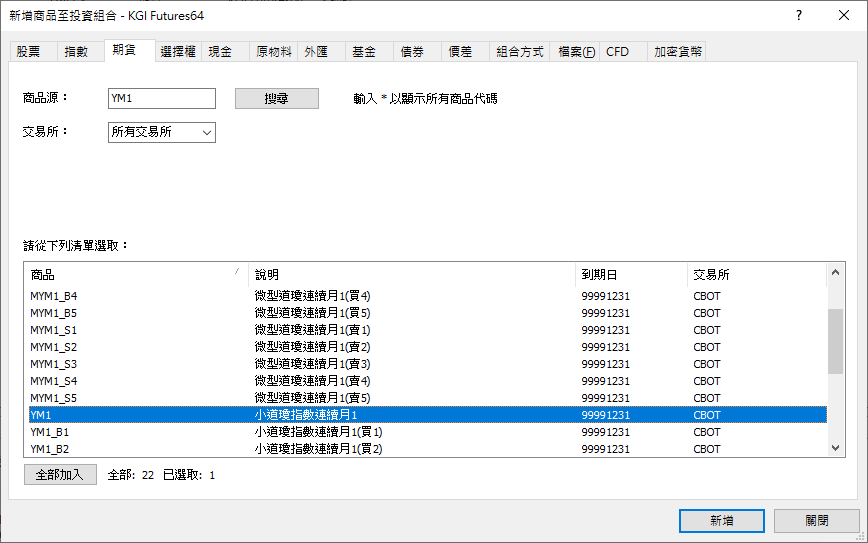The image size is (868, 543).
Task: Select the YM1_B2 row
Action: click(427, 449)
